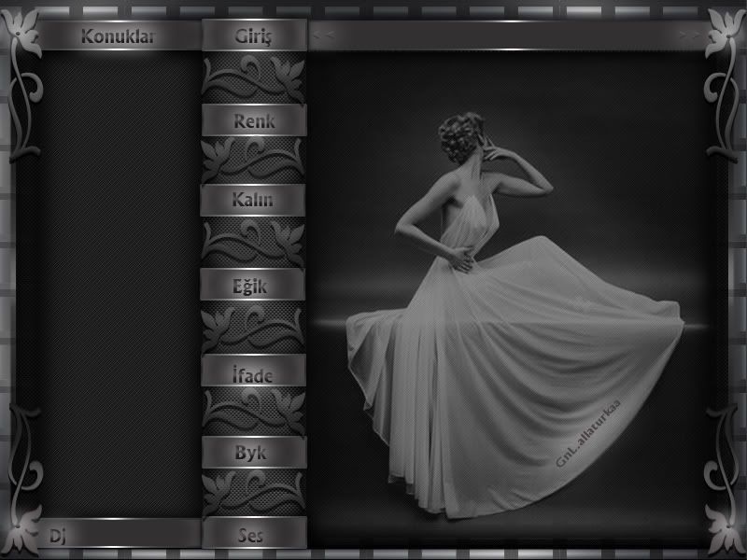Click the top-right flower ornament
Image resolution: width=747 pixels, height=560 pixels.
point(722,37)
